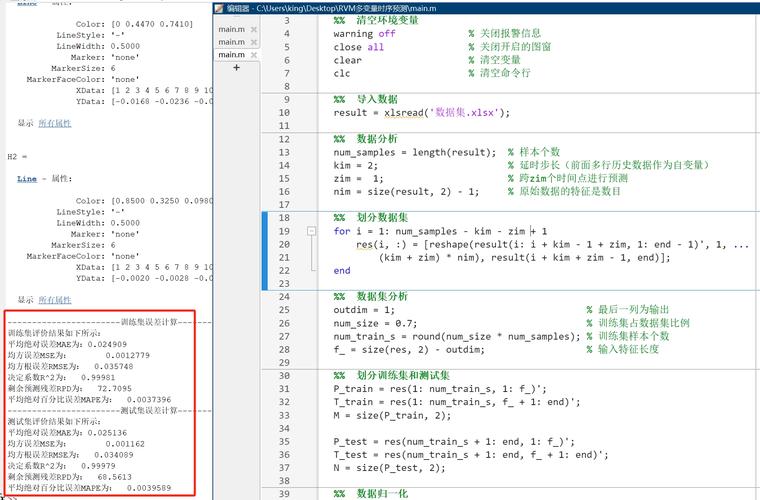
Task: Click the editor window icon in title bar
Action: (220, 7)
